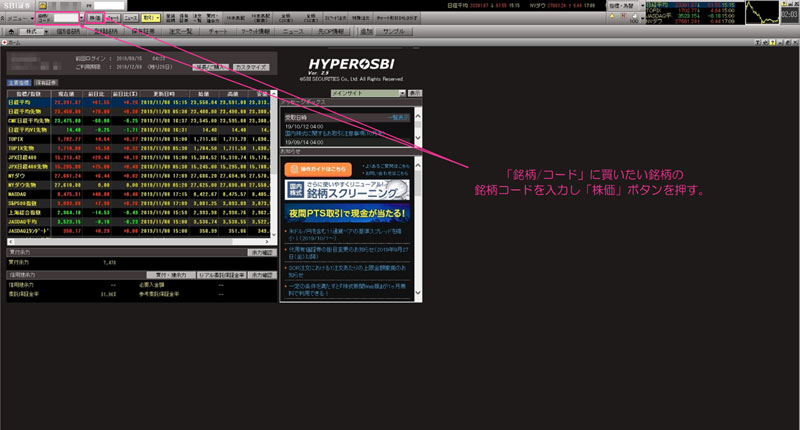The image size is (800, 430).
Task: Click the index table's scroll right arrow
Action: point(265,242)
